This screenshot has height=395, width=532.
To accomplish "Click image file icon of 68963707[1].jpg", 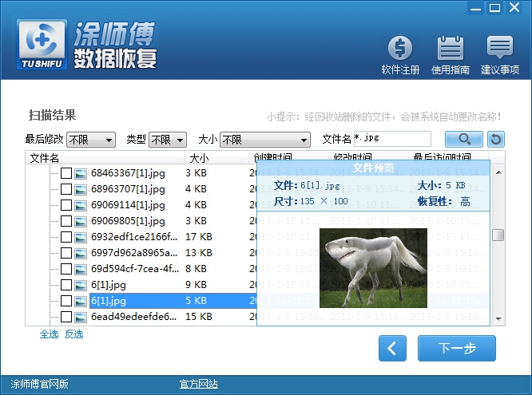I will 81,190.
